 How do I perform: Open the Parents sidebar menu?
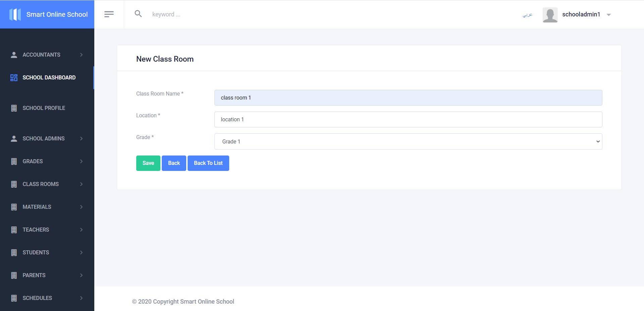pos(34,275)
